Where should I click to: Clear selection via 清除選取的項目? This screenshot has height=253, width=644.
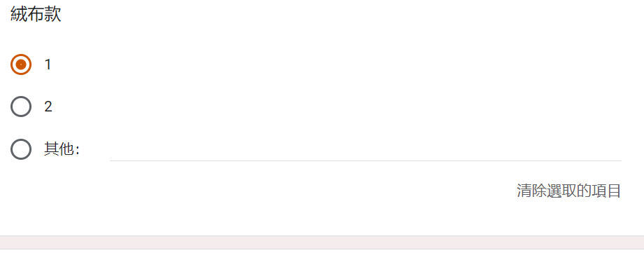(568, 191)
